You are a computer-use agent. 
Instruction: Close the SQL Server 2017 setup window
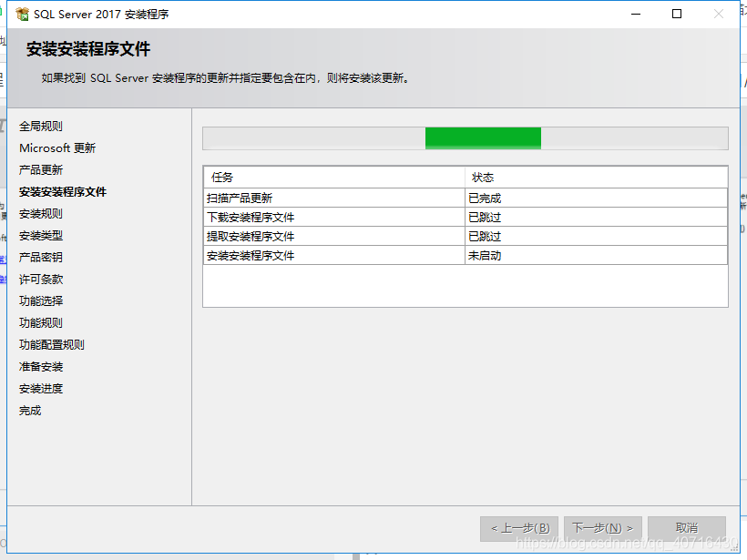click(x=719, y=14)
